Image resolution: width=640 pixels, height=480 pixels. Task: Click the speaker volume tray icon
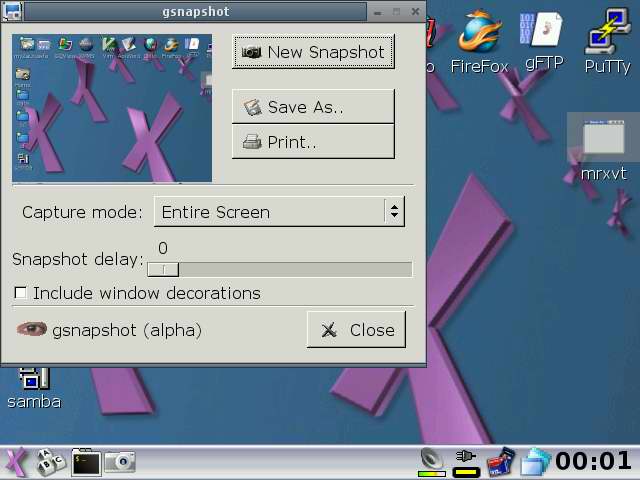tap(432, 461)
